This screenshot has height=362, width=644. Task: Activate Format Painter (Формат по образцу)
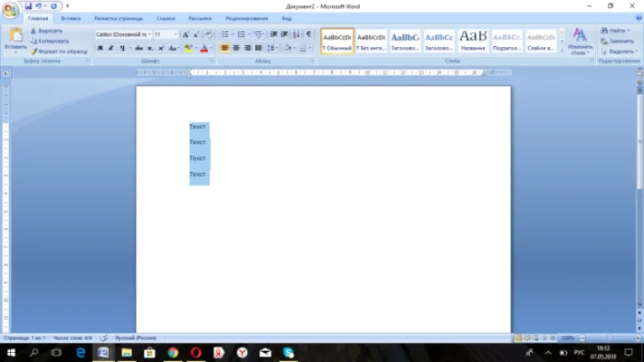click(x=59, y=51)
